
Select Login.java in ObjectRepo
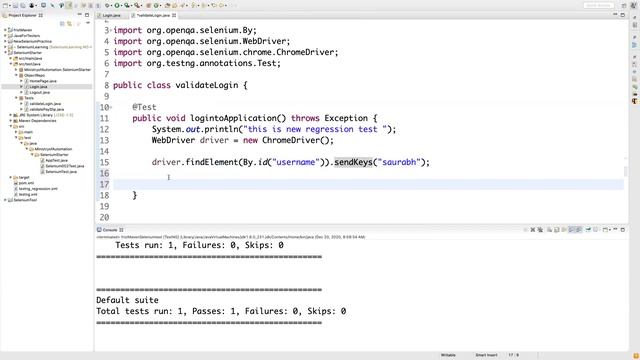(x=38, y=87)
